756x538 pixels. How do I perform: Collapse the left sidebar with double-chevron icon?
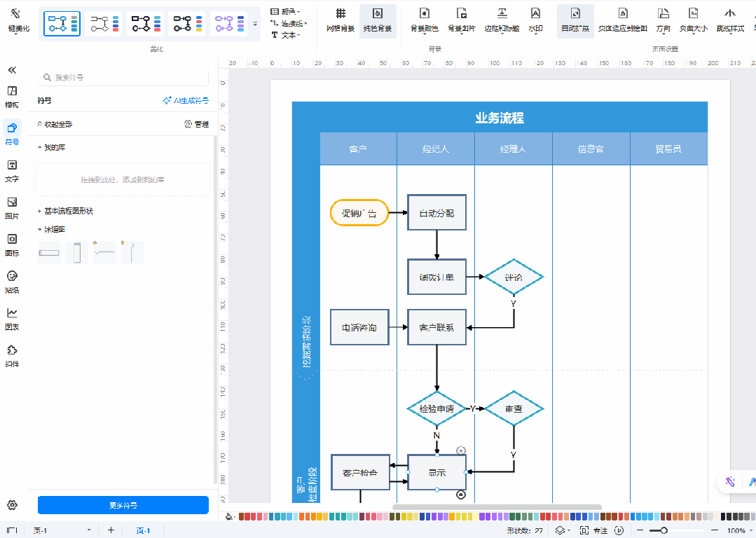click(x=12, y=70)
